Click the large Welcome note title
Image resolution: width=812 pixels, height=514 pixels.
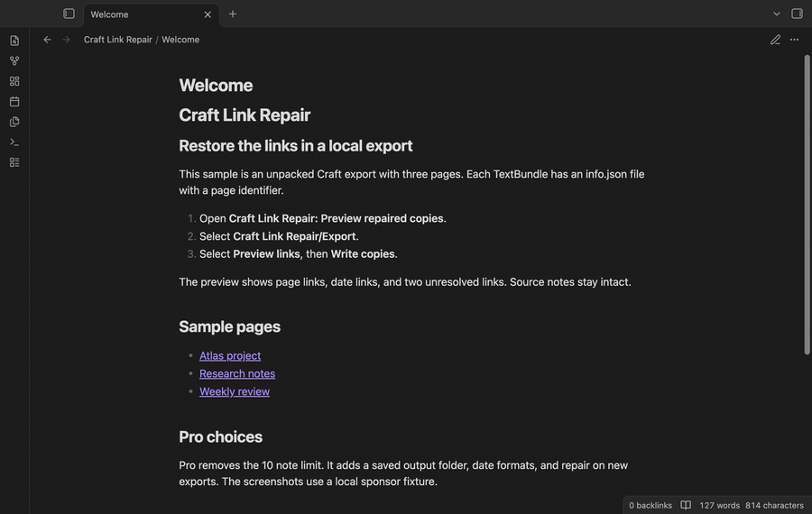pyautogui.click(x=216, y=86)
